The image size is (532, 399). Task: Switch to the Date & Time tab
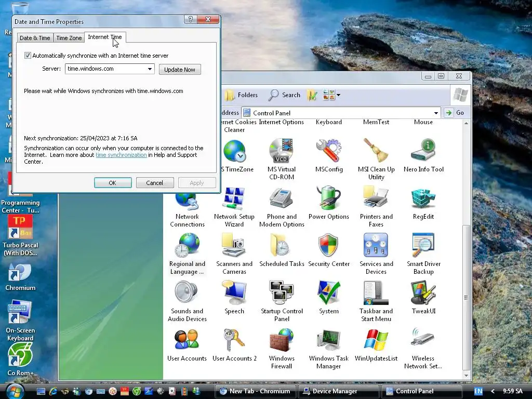click(35, 37)
